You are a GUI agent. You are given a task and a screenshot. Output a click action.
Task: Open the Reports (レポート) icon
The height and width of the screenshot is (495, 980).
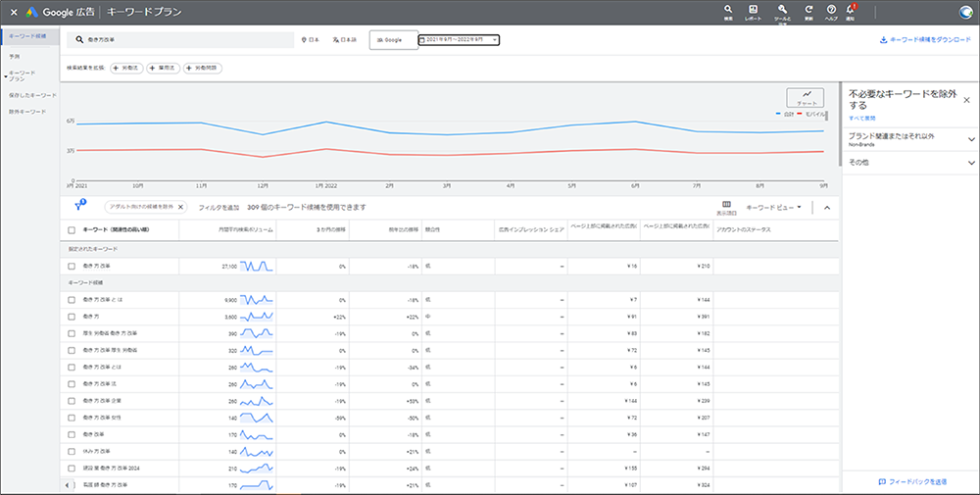click(x=753, y=10)
